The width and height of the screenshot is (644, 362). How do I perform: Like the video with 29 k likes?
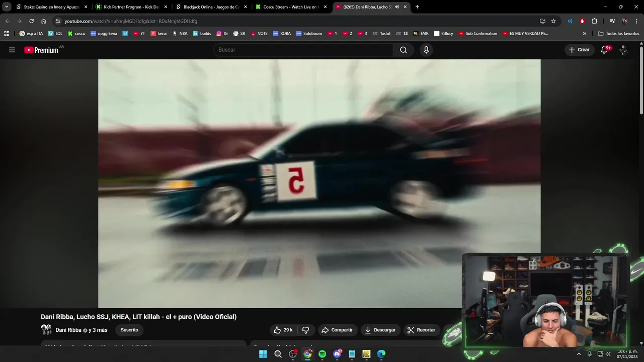[x=283, y=330]
